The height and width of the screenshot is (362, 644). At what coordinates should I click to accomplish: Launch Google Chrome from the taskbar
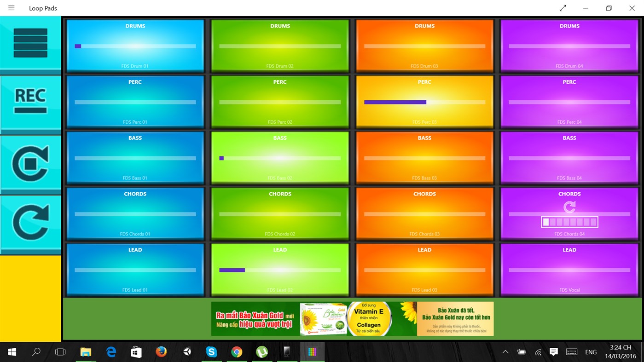[237, 352]
